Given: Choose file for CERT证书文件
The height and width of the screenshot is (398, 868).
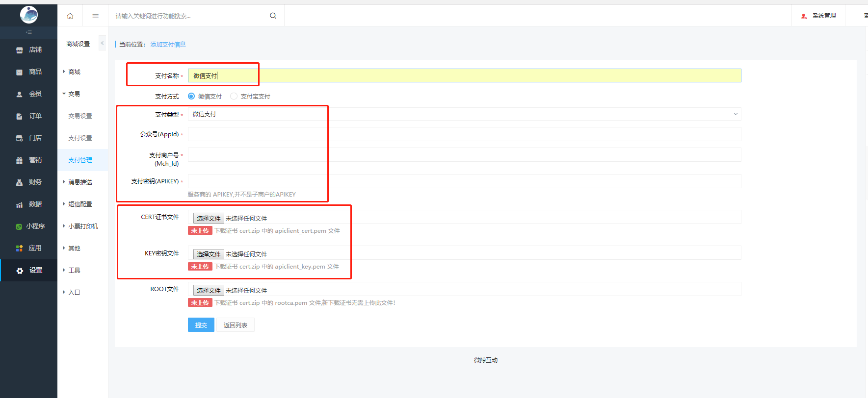Looking at the screenshot, I should [x=209, y=218].
